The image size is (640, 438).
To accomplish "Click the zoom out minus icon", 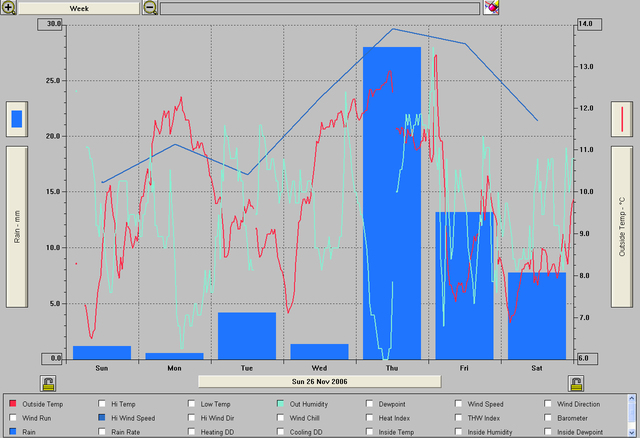I will [x=150, y=8].
